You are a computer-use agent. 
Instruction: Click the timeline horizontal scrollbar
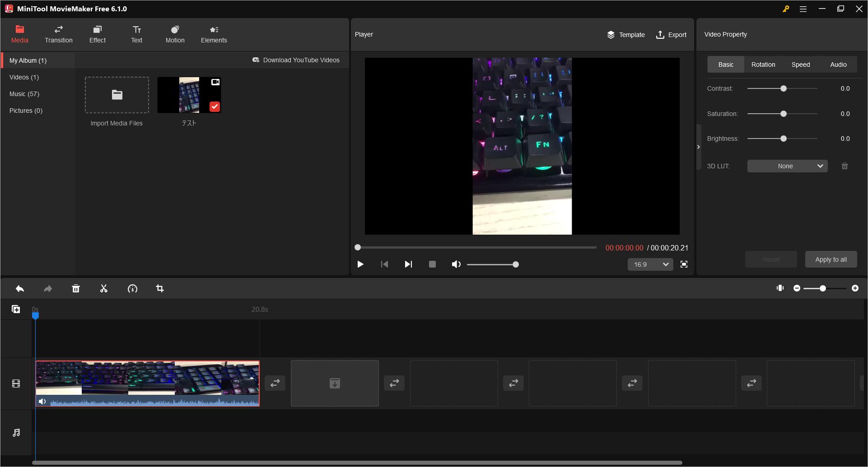pos(357,462)
